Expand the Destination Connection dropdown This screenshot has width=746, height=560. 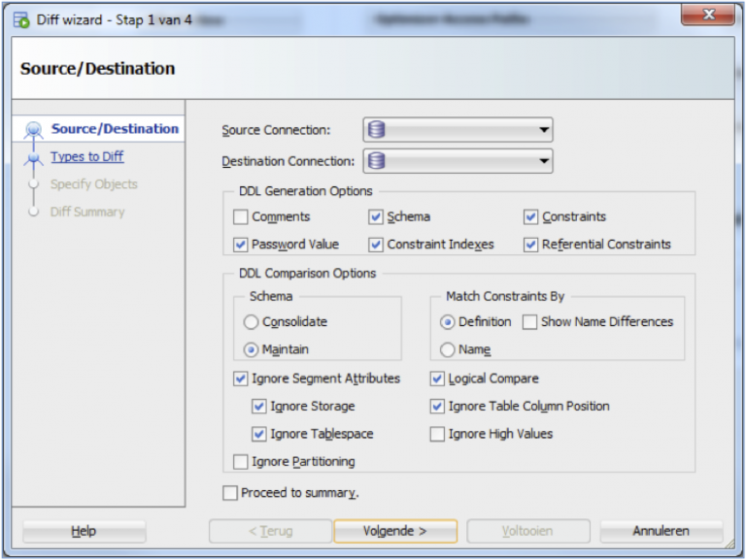(x=543, y=161)
